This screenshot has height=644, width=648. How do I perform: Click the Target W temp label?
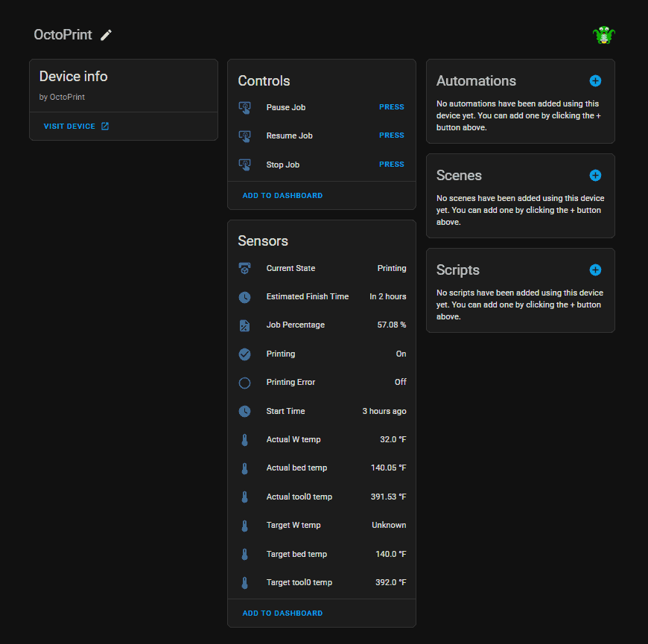pos(293,526)
